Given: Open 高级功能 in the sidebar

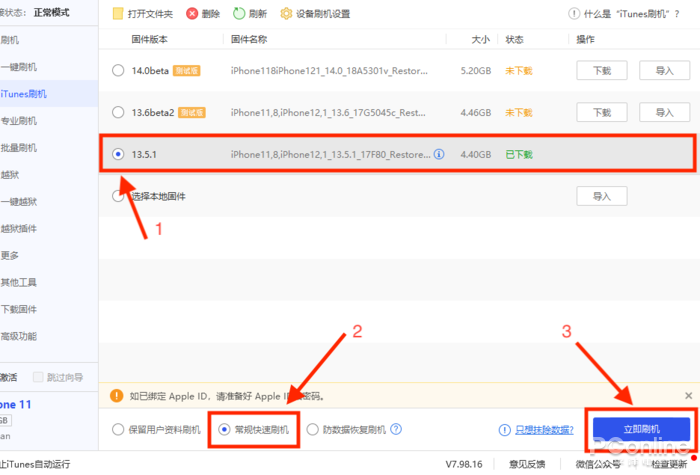Looking at the screenshot, I should (19, 336).
